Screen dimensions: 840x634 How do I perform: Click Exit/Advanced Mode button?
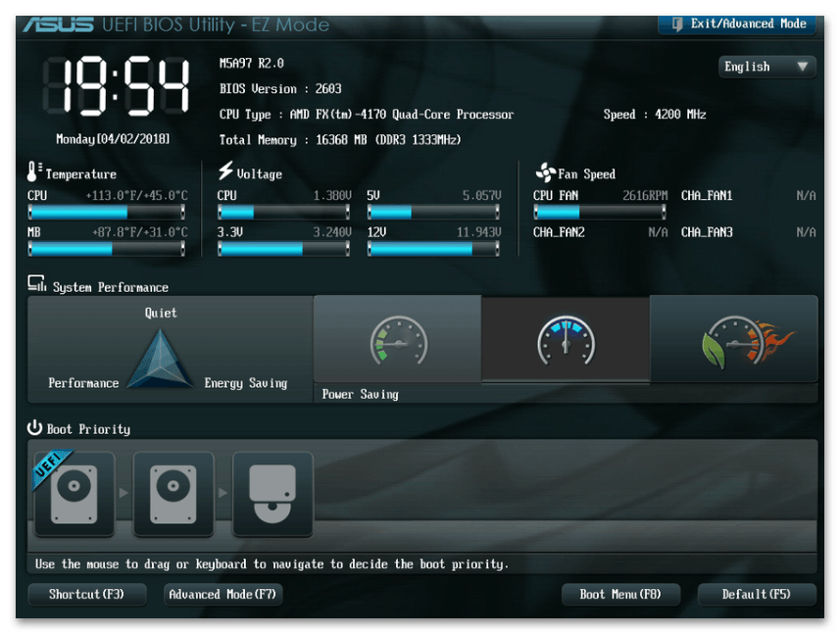pos(736,24)
